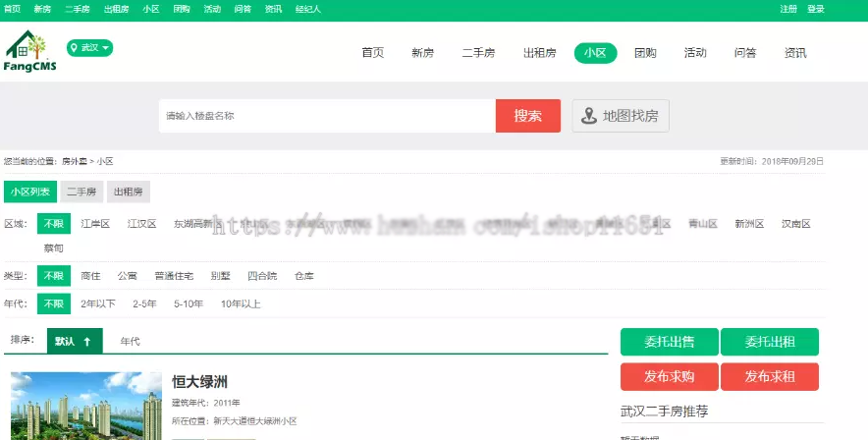The image size is (868, 440).
Task: Go to 出租房 in main navigation
Action: 540,53
